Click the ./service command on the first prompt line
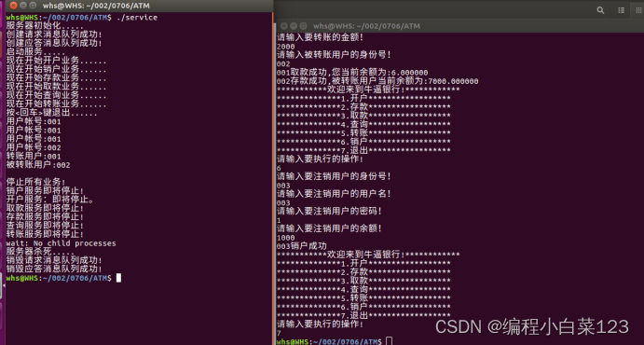Screen dimensions: 644x345 coord(137,18)
